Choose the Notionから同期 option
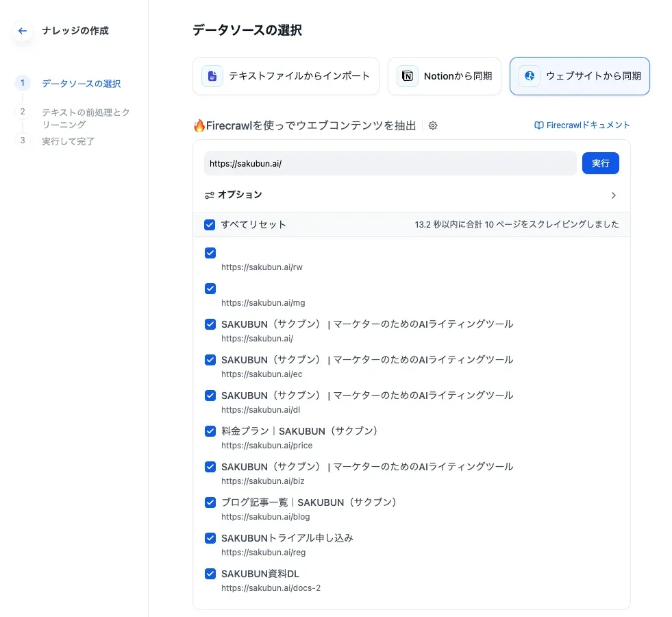 pos(447,76)
